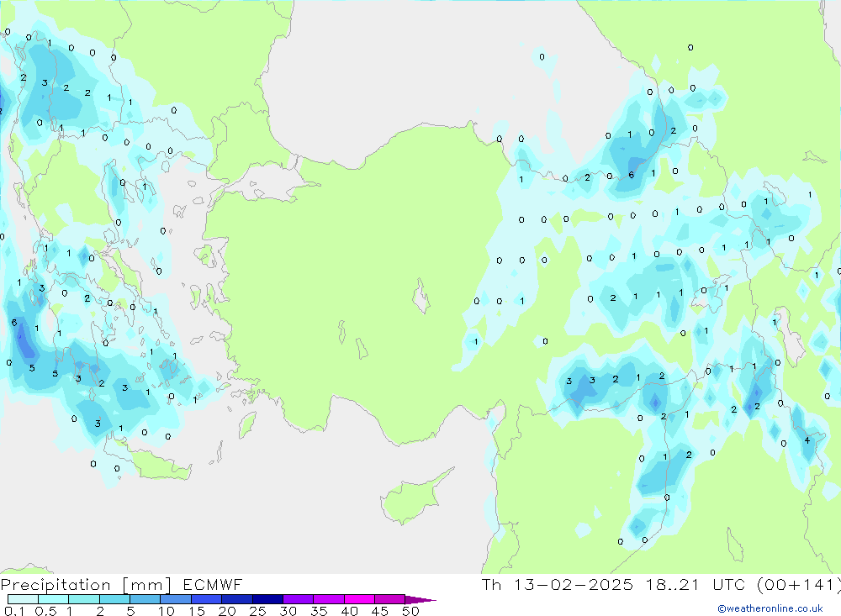Click the "ECMWF" model label
This screenshot has height=616, width=841.
(213, 585)
